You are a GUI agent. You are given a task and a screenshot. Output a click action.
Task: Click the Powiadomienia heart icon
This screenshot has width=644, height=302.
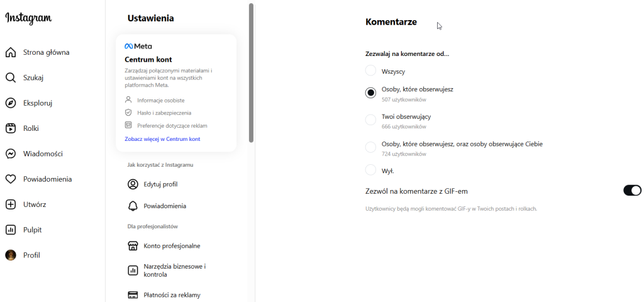(11, 179)
